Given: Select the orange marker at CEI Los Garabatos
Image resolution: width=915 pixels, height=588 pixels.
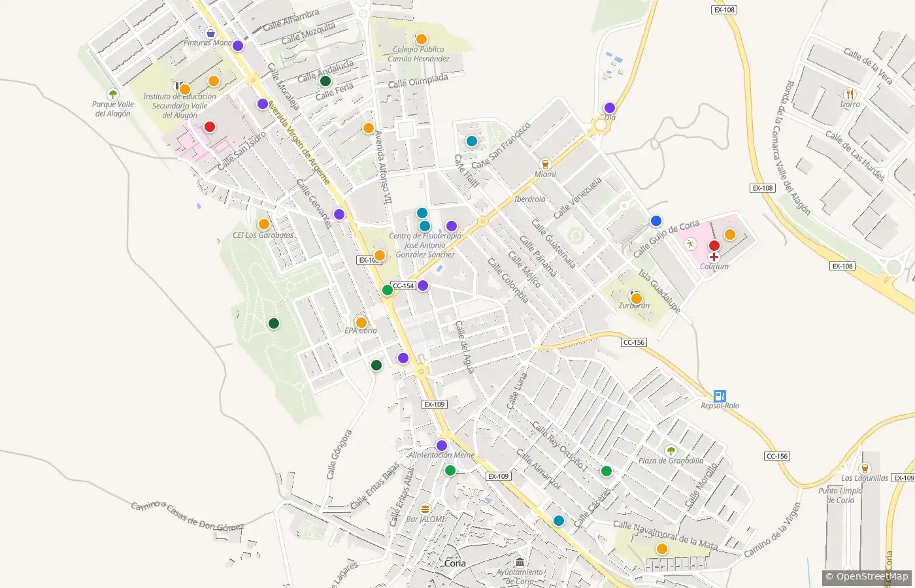Looking at the screenshot, I should [x=264, y=224].
